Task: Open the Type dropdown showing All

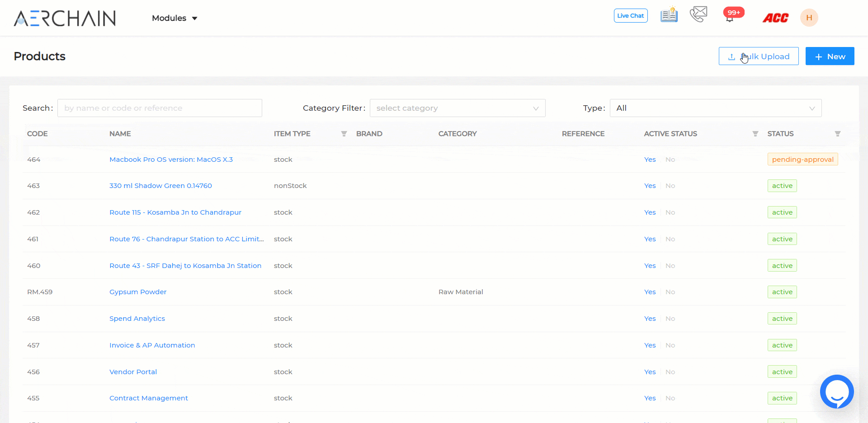Action: coord(715,108)
